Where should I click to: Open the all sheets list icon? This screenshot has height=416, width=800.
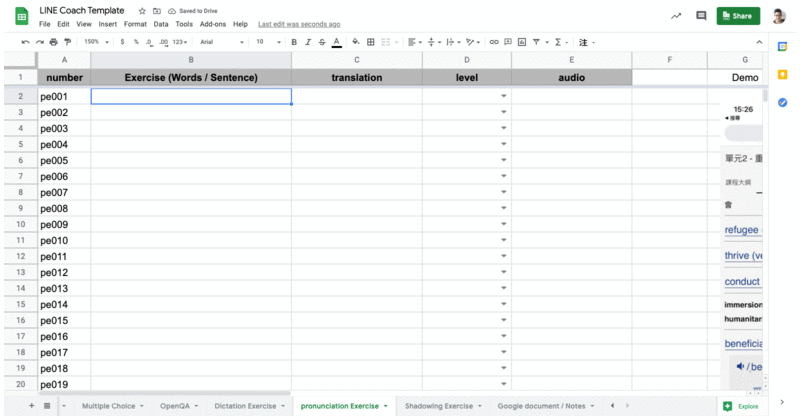[x=47, y=406]
